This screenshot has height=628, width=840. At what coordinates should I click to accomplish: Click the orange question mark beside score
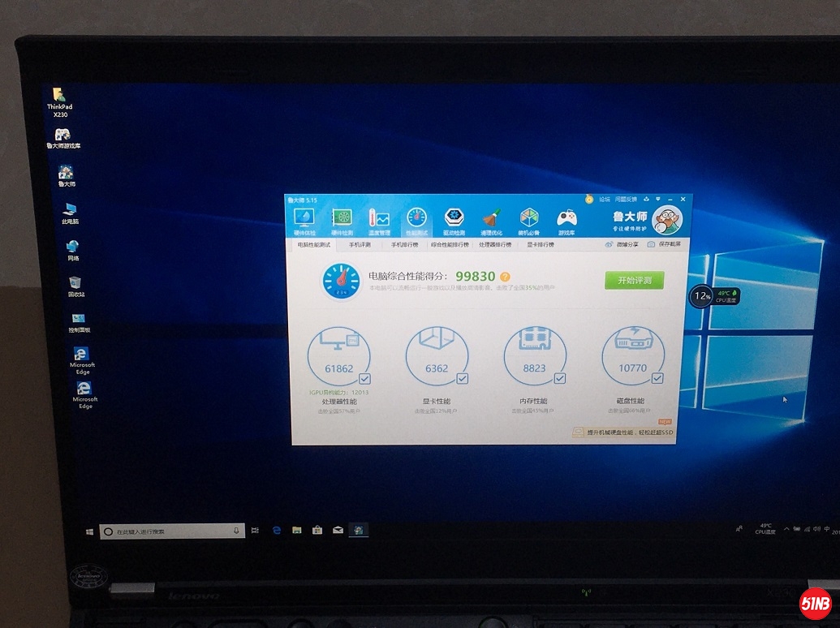point(505,277)
